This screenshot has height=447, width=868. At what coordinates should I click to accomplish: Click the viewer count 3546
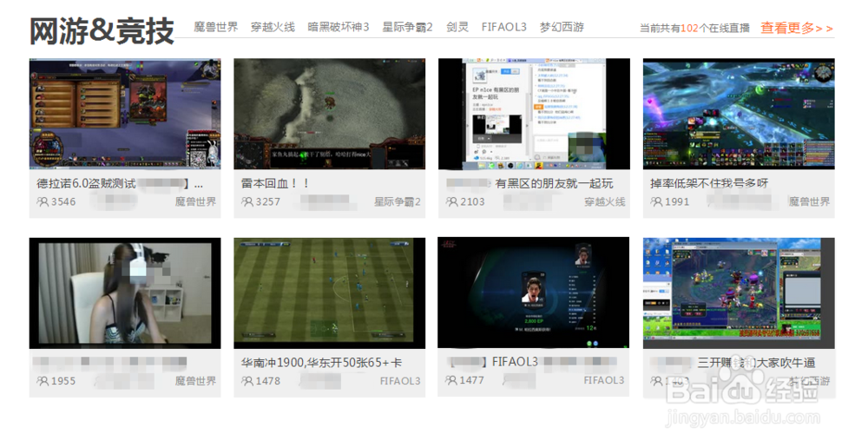click(63, 202)
